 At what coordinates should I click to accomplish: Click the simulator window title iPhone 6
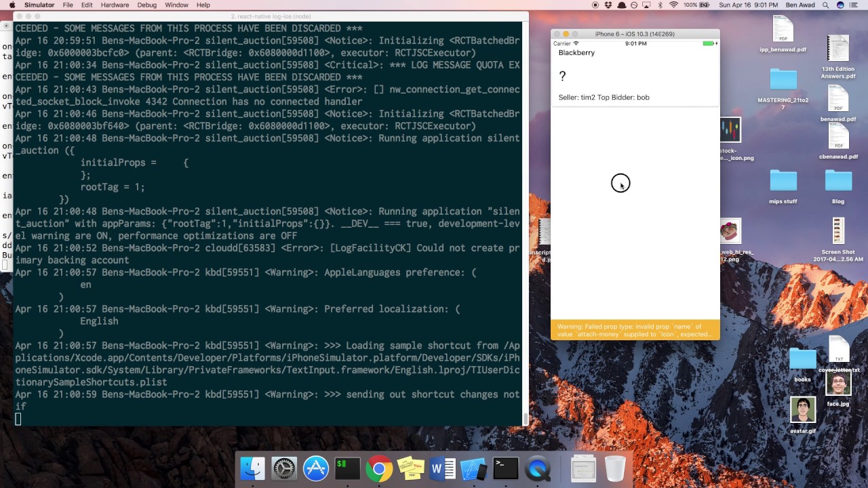coord(635,34)
